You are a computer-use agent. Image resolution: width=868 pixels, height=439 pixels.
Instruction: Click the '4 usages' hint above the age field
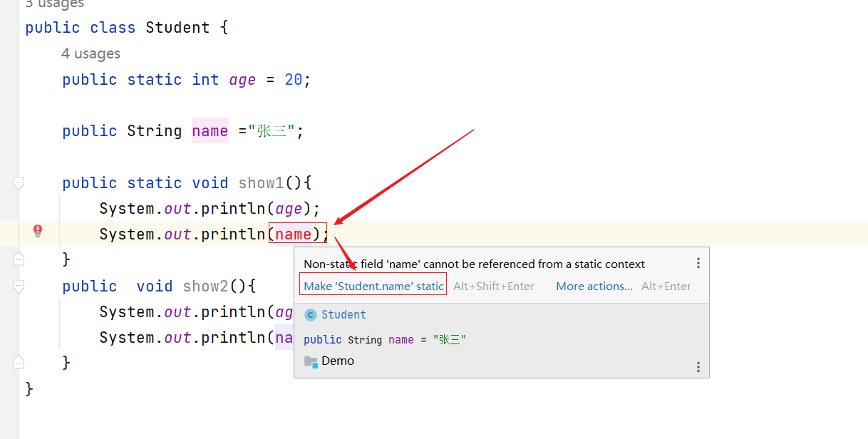click(91, 53)
